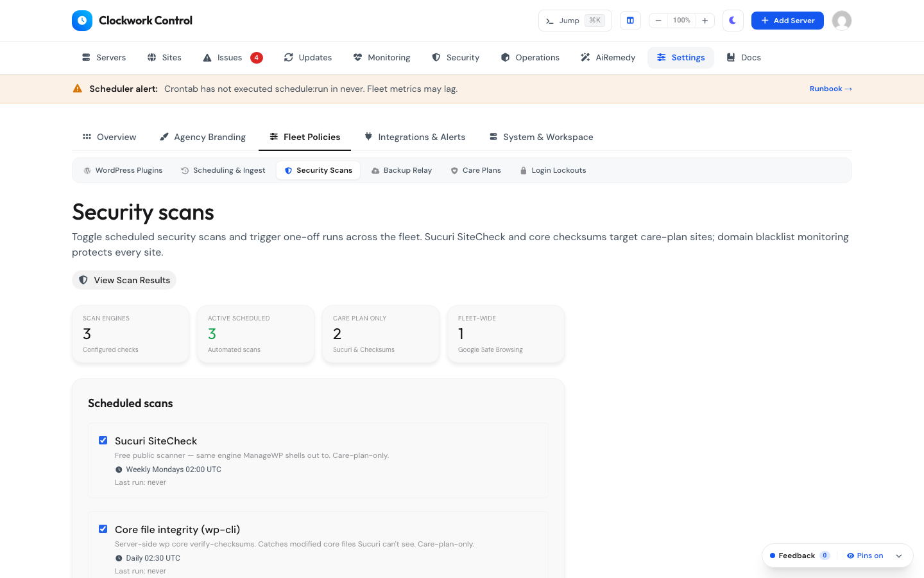This screenshot has height=578, width=924.
Task: Click the Fleet-Wide stat card
Action: (506, 334)
